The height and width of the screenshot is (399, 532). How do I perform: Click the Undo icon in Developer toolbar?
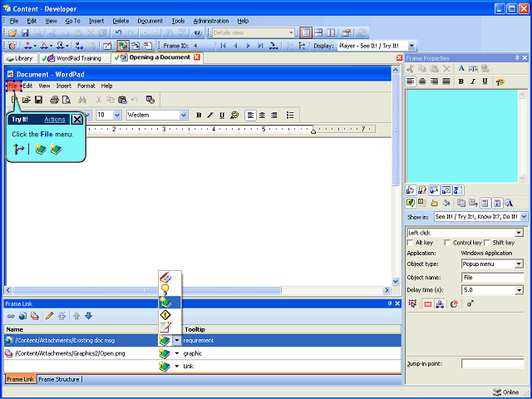tap(118, 33)
